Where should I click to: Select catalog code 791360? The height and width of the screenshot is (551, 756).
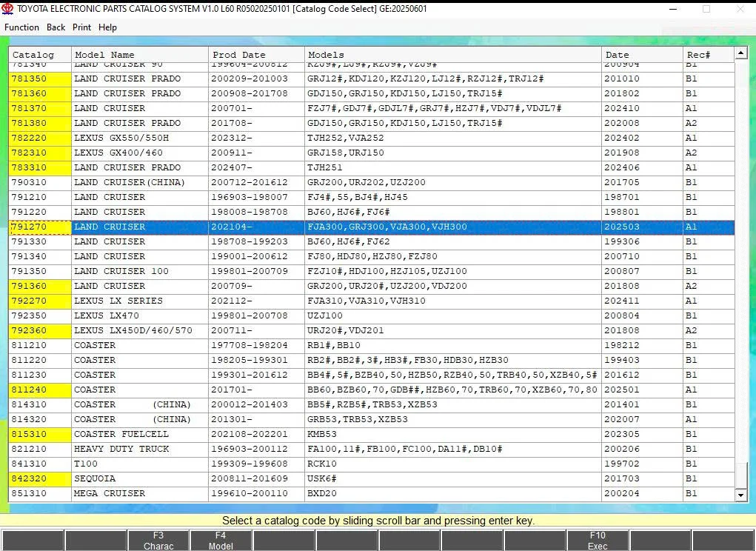click(x=40, y=287)
